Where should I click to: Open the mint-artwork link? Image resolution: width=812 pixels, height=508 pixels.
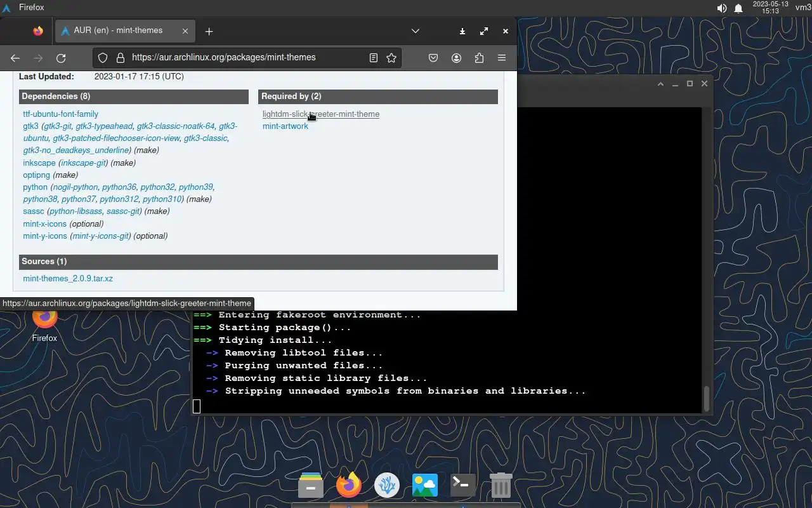[285, 126]
